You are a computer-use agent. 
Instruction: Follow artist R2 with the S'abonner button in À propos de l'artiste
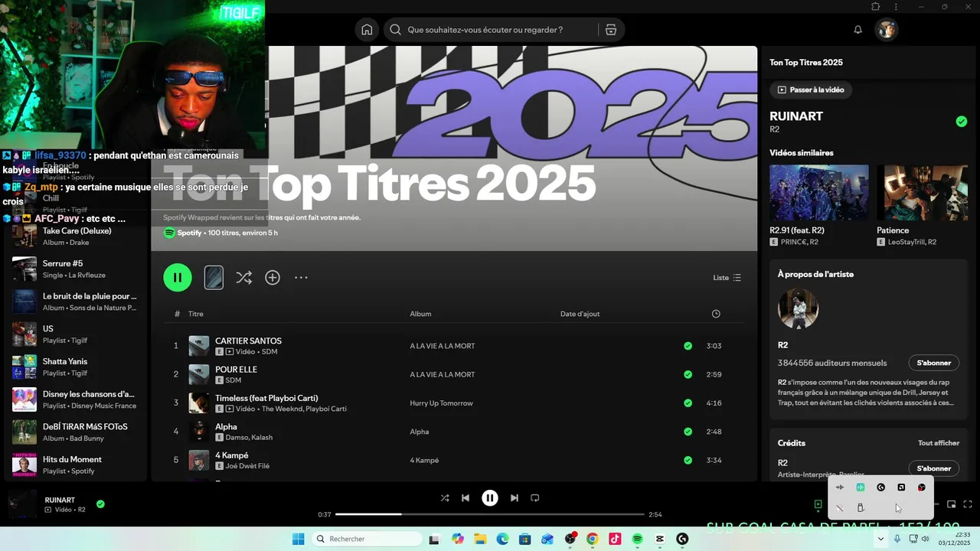[x=933, y=363]
